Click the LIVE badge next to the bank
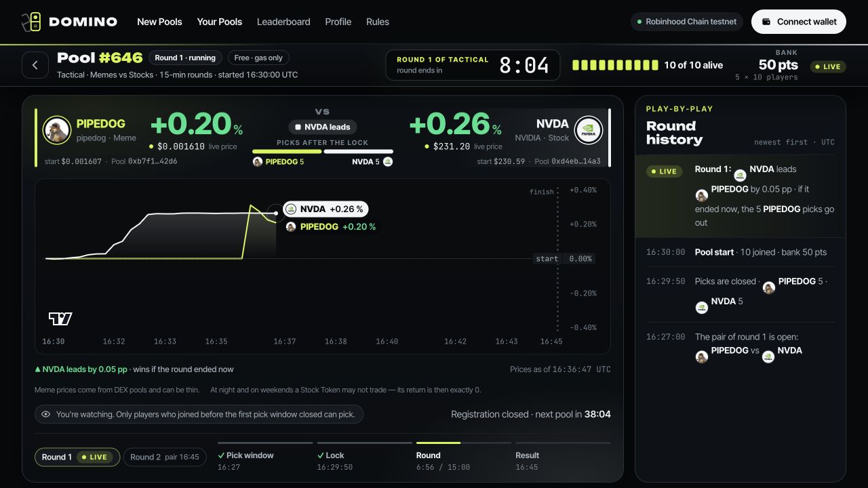 828,67
